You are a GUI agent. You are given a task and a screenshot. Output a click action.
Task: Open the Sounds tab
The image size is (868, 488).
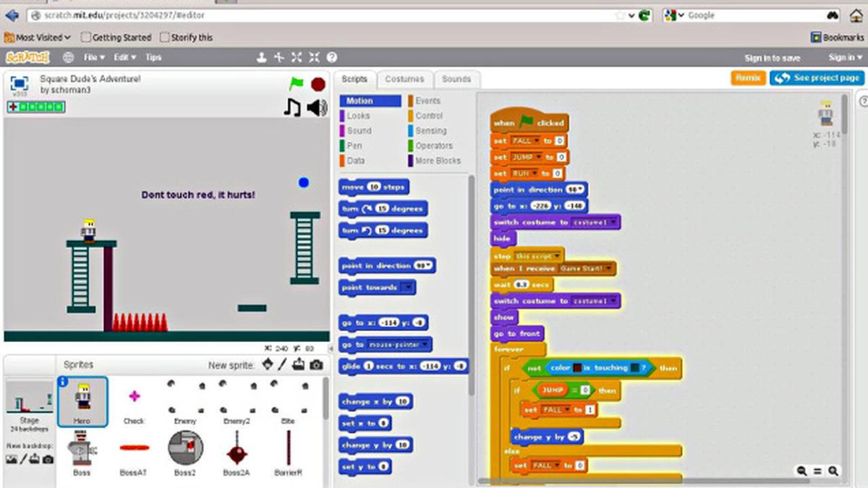pos(456,80)
